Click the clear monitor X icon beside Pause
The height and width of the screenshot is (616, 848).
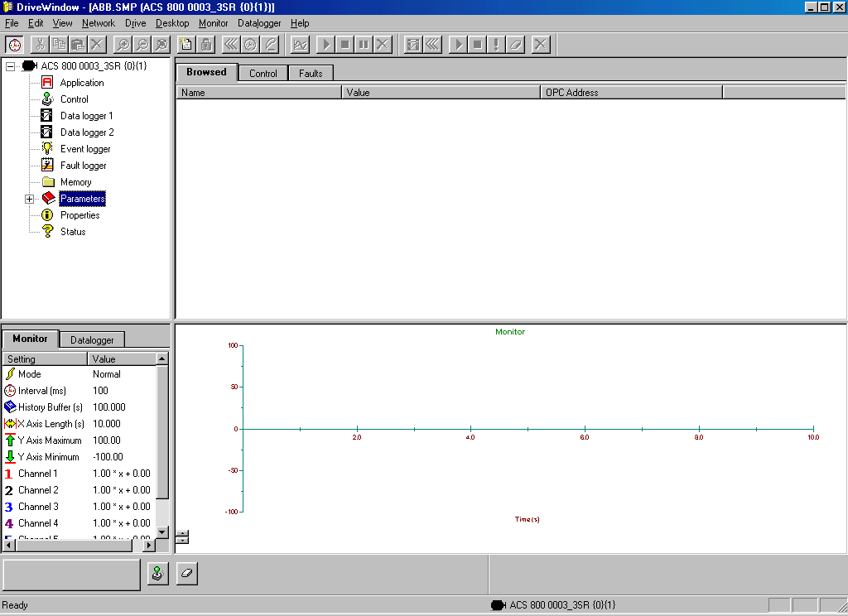pos(383,45)
